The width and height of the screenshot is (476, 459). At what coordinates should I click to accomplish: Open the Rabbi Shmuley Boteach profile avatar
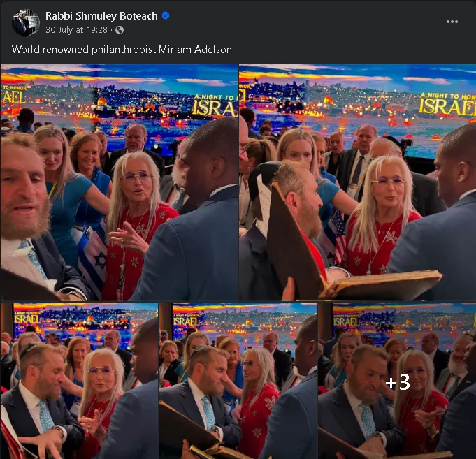point(26,22)
